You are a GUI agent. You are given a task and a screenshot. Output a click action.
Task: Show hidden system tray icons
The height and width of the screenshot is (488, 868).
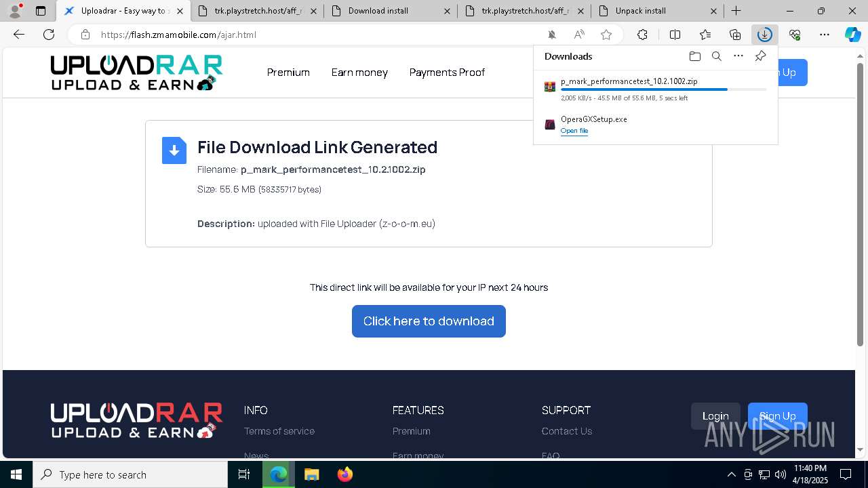[731, 474]
